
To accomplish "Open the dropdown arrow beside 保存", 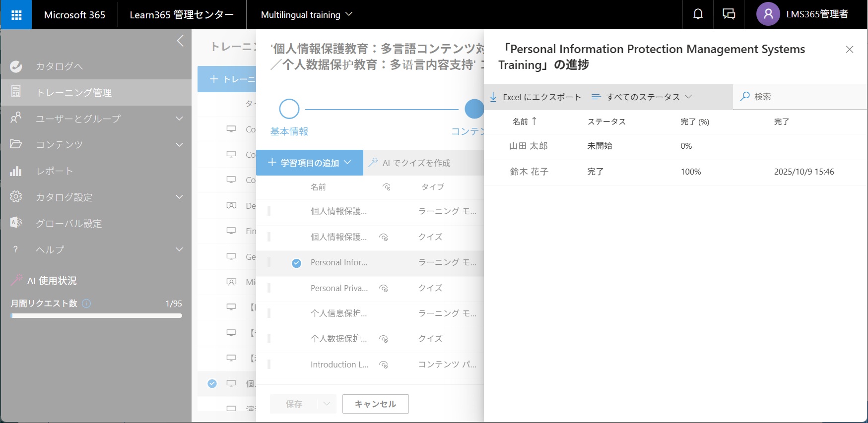I will click(x=327, y=404).
